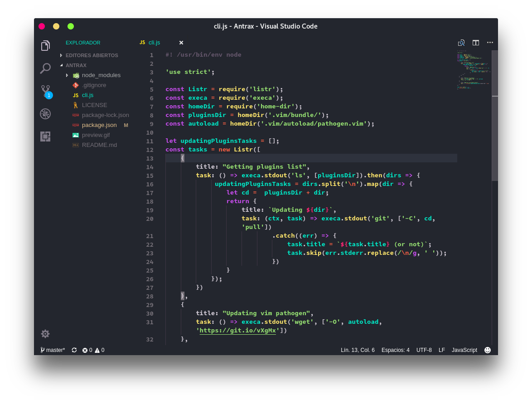Click the editor vertical scrollbar thumb
This screenshot has width=532, height=405.
(x=495, y=116)
